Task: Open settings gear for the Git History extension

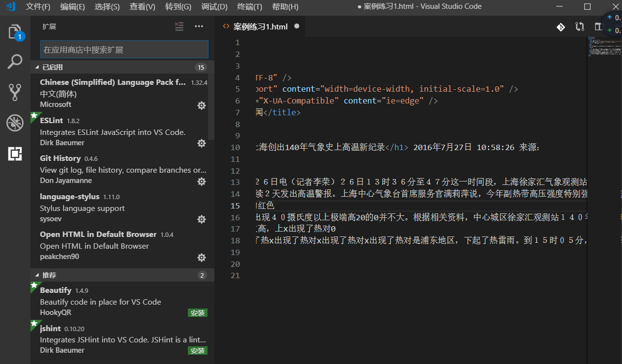Action: tap(201, 181)
